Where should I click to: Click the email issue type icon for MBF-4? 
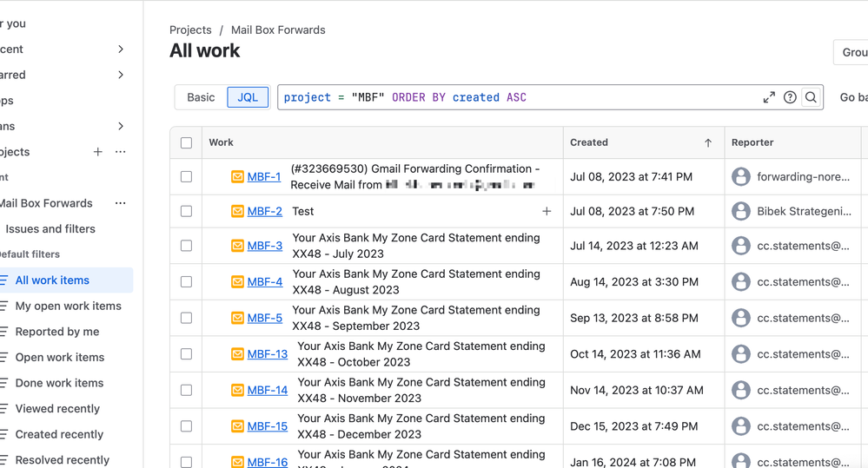(237, 281)
